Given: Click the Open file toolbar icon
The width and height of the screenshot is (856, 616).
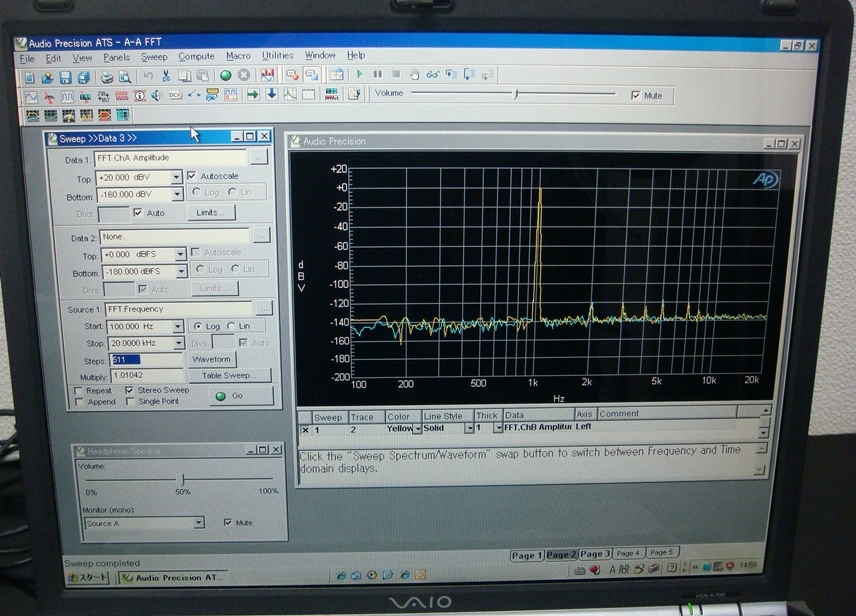Looking at the screenshot, I should pyautogui.click(x=47, y=77).
